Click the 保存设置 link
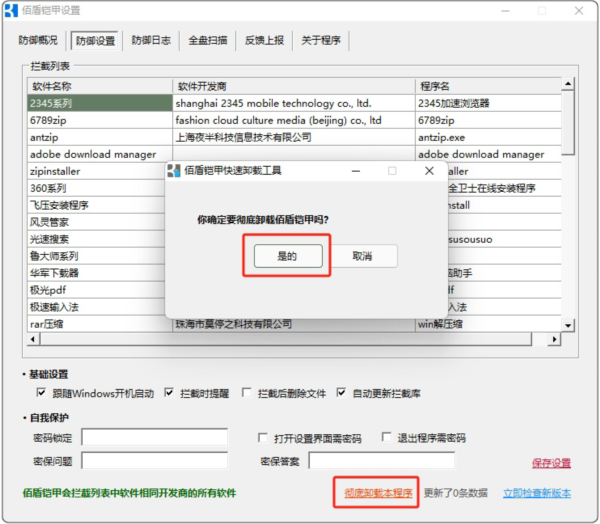Image resolution: width=600 pixels, height=524 pixels. click(551, 463)
